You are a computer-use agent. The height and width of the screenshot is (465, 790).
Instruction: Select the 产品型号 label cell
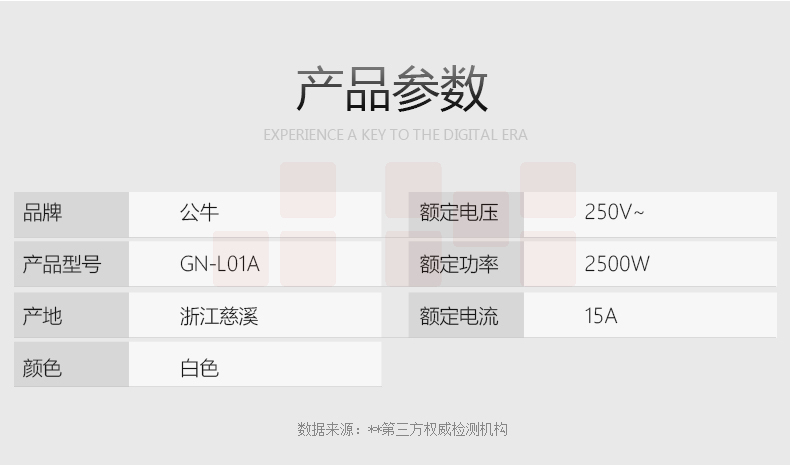coord(71,265)
